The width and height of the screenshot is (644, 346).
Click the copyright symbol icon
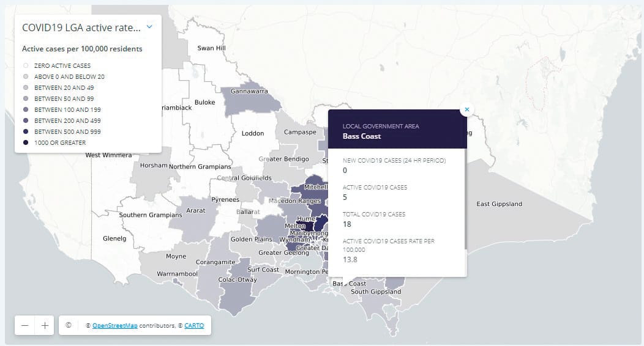(x=69, y=325)
